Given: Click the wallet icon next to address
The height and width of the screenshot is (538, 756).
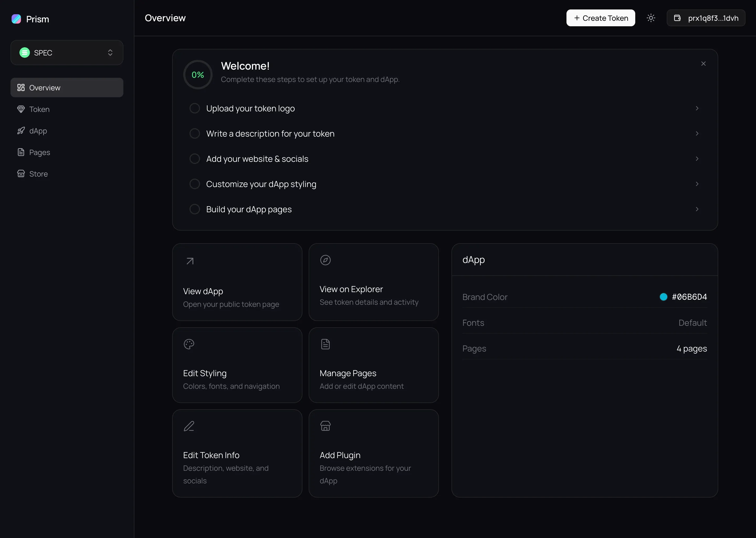Looking at the screenshot, I should pos(677,18).
